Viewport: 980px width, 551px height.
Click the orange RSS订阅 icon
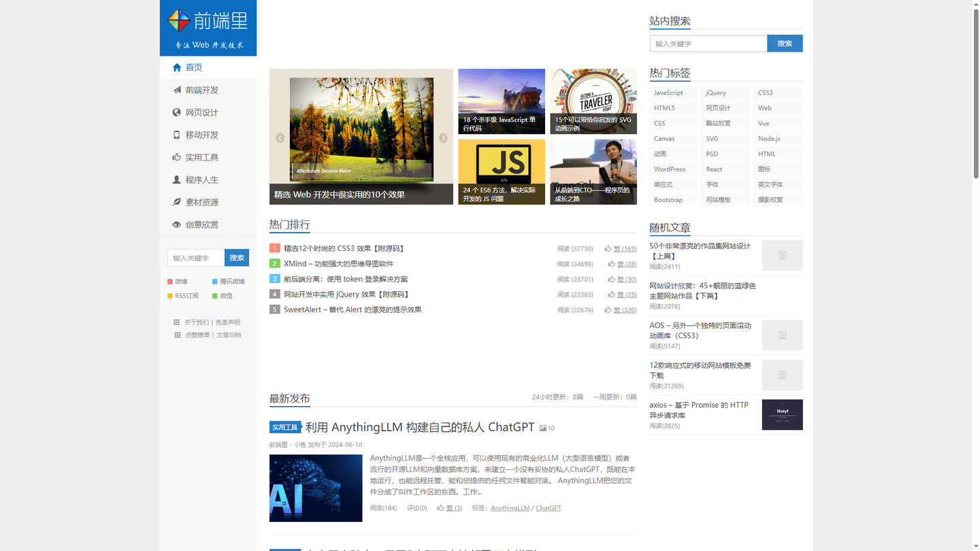[x=170, y=296]
